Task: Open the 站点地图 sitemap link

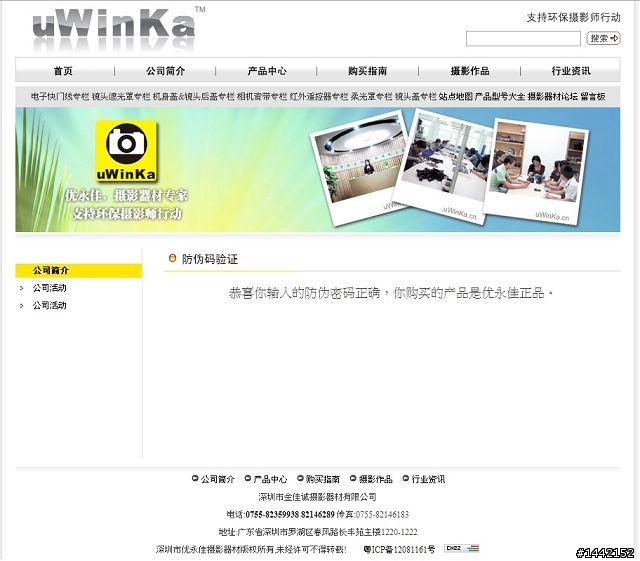Action: 456,96
